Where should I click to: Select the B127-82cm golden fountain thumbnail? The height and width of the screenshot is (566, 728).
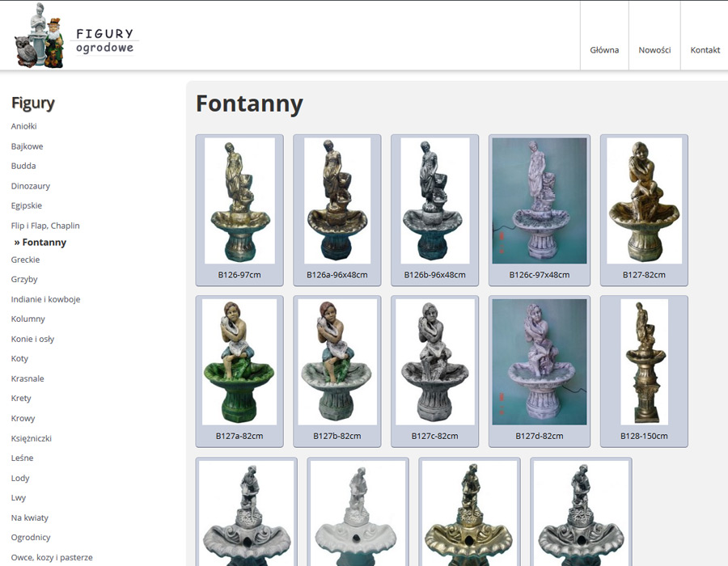coord(644,201)
